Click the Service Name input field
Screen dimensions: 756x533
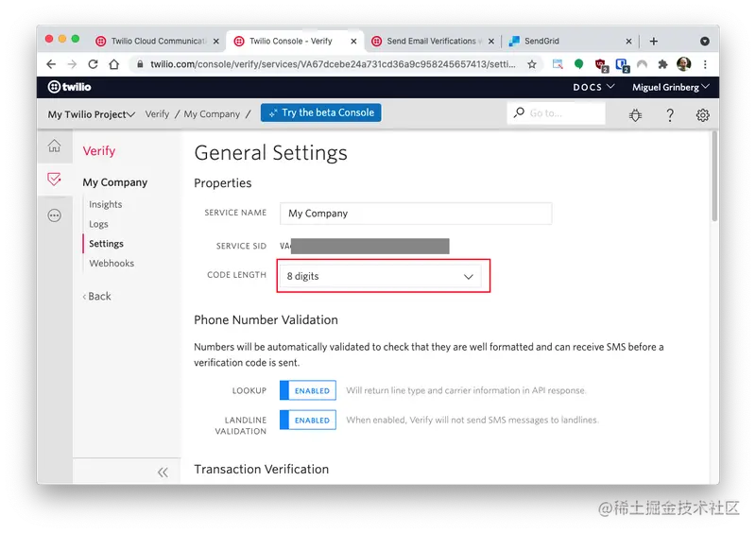coord(416,214)
